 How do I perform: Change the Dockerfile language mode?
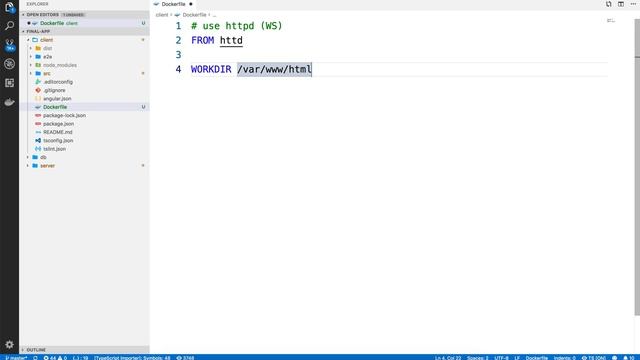click(x=536, y=358)
